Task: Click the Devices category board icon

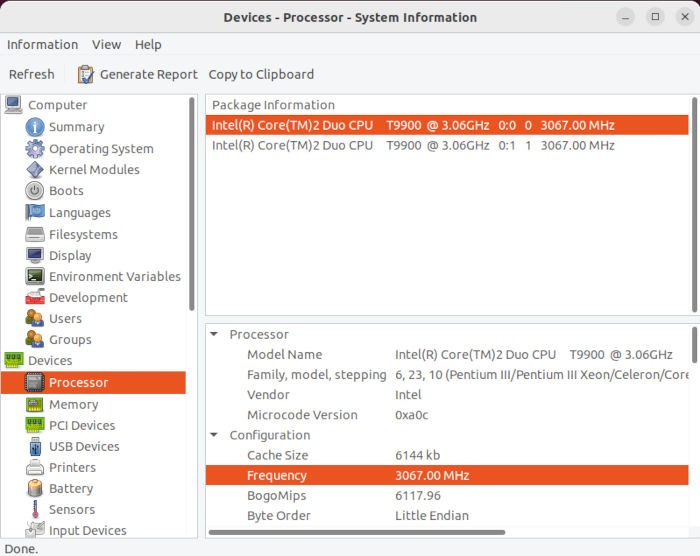Action: 13,360
